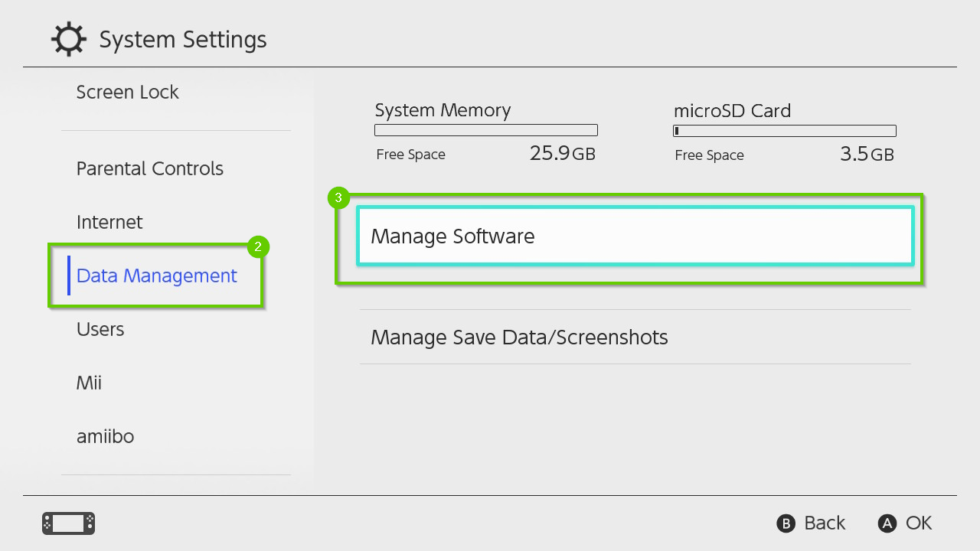Open the Screen Lock settings
980x551 pixels.
(127, 92)
